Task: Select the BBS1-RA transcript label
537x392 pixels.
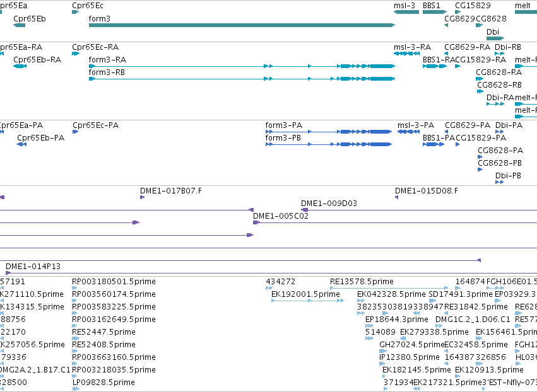Action: (x=439, y=60)
